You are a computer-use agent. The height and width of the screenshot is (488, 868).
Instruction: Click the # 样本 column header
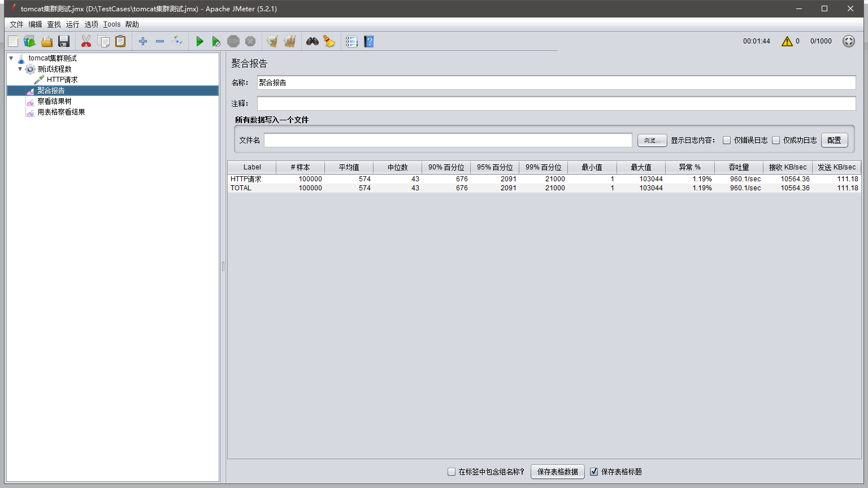point(301,167)
